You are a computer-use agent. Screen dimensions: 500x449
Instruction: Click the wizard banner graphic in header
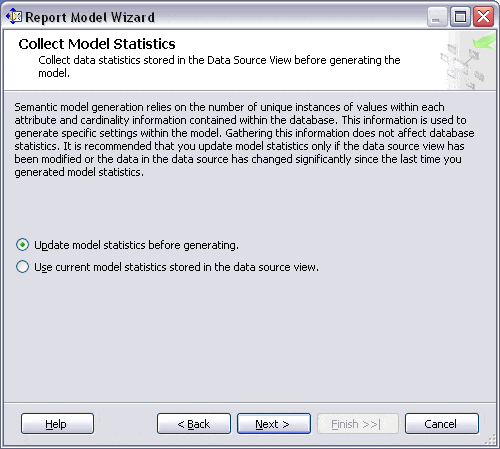[468, 60]
